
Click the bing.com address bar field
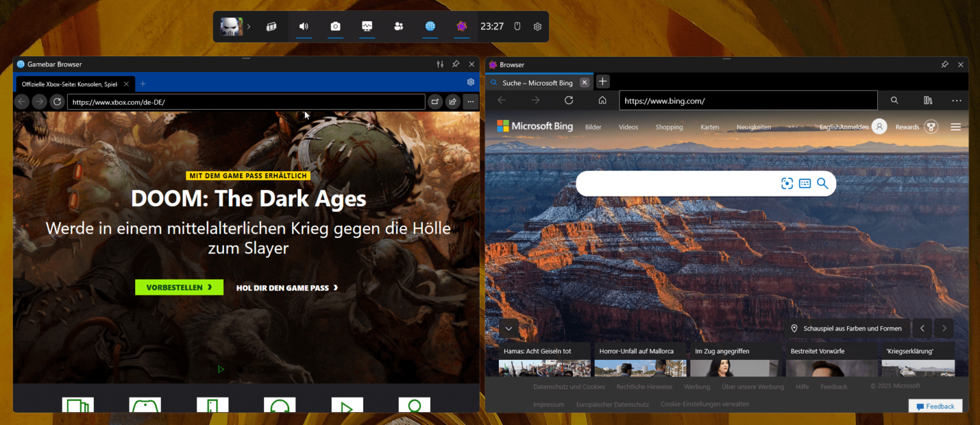[x=746, y=100]
